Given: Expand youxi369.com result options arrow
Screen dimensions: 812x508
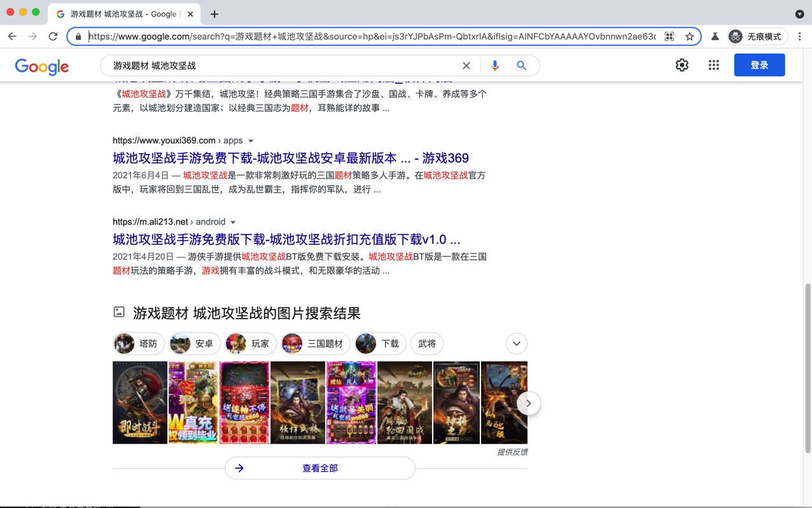Looking at the screenshot, I should (x=251, y=141).
